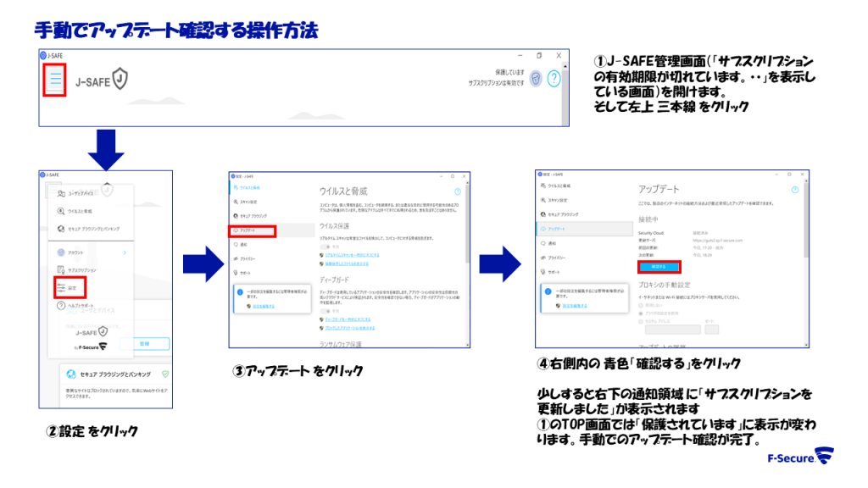Click the プライバシー icon in the アップデート window

coord(542,258)
